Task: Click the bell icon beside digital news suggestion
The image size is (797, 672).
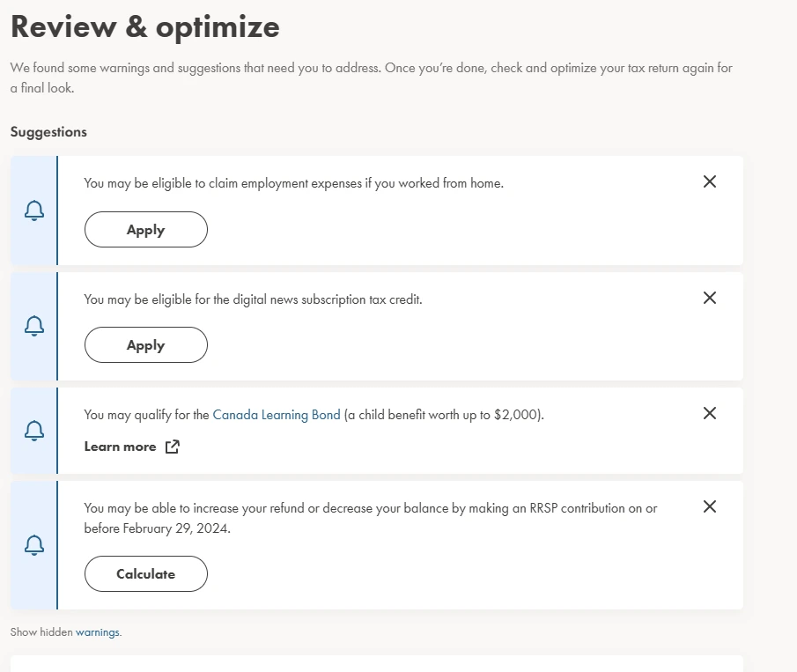Action: pos(34,326)
